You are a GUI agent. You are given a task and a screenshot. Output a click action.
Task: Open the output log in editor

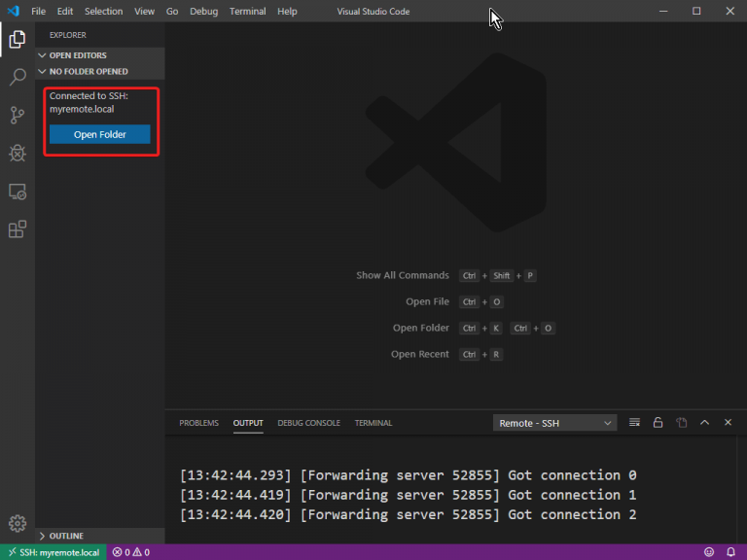tap(681, 422)
